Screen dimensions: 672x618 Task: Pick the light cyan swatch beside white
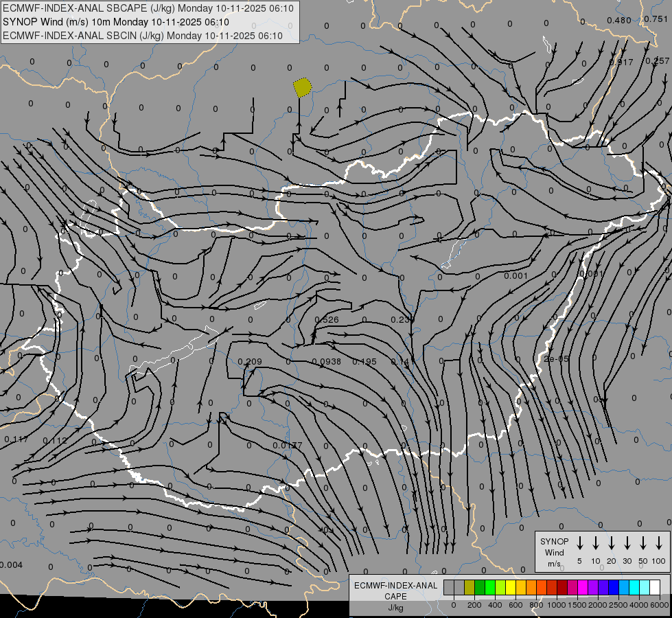tap(645, 588)
